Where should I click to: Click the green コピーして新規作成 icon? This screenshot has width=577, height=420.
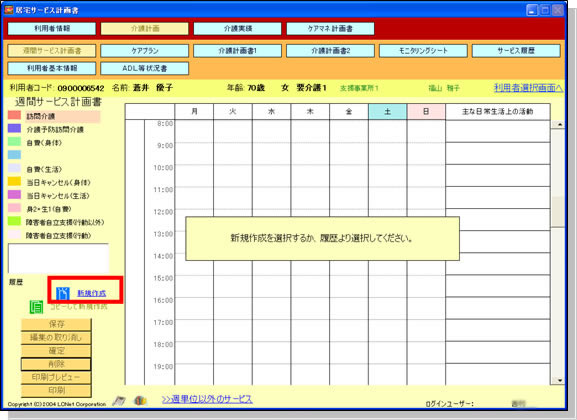(36, 307)
